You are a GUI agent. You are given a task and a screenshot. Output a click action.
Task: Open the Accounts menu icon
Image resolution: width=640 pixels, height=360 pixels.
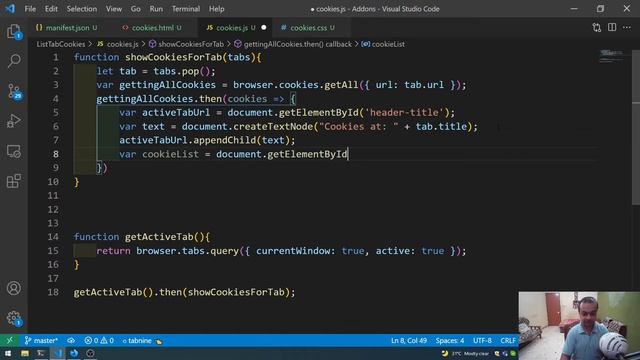(13, 288)
